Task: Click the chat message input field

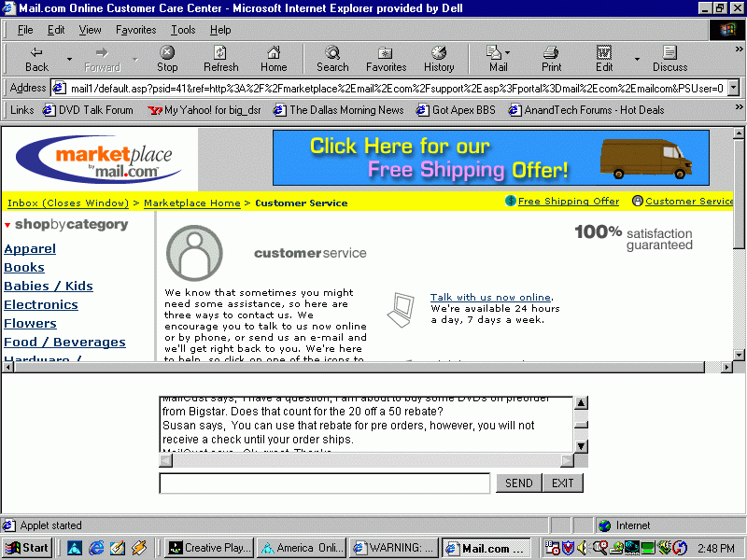Action: tap(325, 483)
